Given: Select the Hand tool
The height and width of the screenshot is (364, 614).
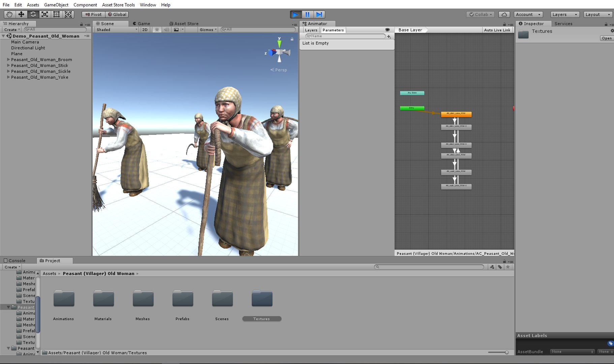Looking at the screenshot, I should [x=9, y=14].
